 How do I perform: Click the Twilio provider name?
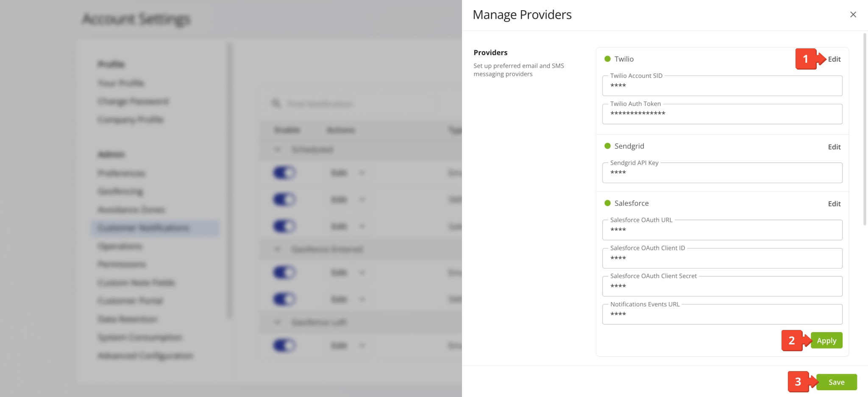tap(624, 59)
